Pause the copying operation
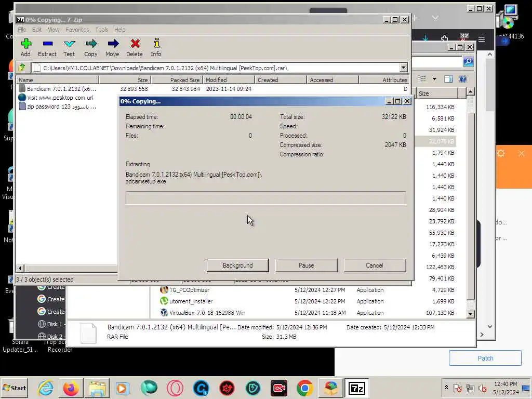Image resolution: width=532 pixels, height=399 pixels. [x=307, y=265]
